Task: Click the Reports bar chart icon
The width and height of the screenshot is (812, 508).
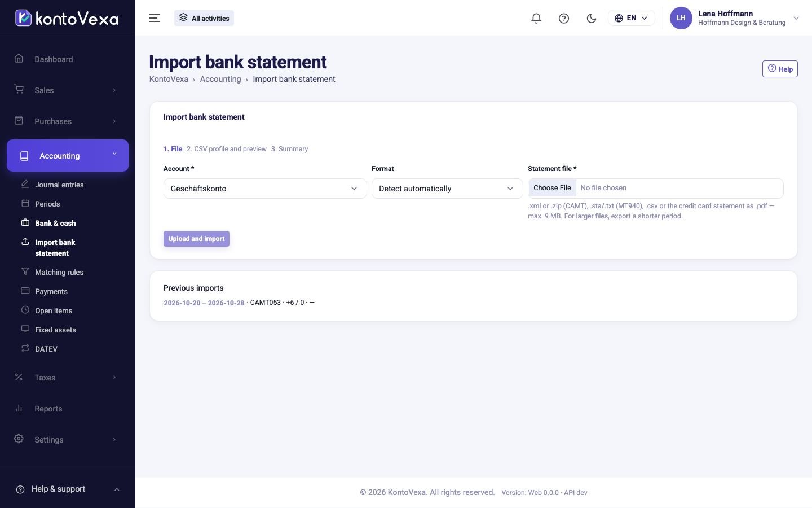Action: tap(19, 408)
